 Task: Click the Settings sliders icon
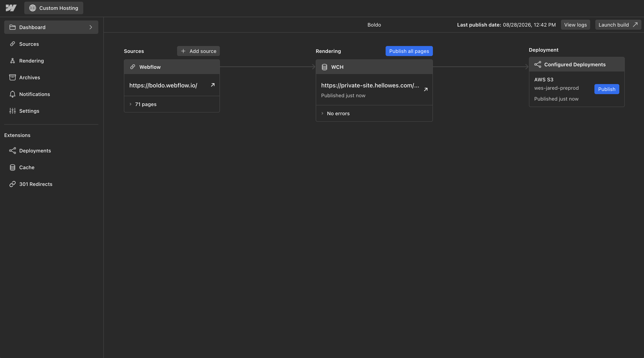(13, 111)
